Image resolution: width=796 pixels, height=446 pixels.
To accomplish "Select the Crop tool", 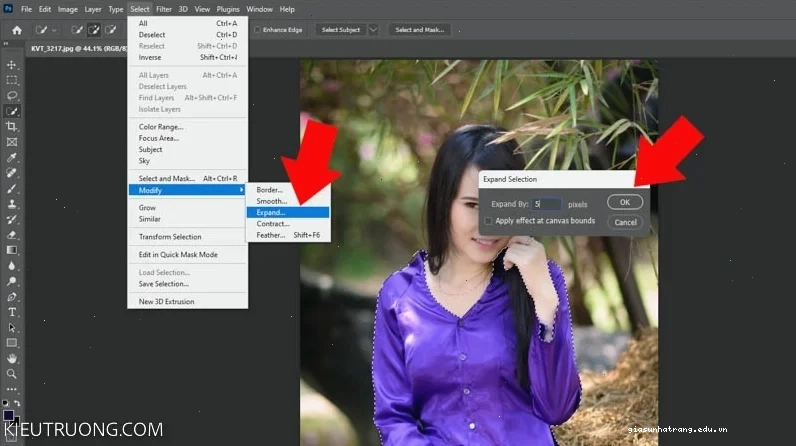I will [x=12, y=126].
